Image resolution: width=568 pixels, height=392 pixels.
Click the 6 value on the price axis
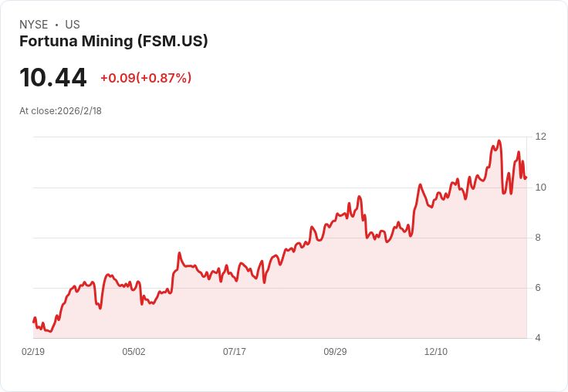click(538, 288)
